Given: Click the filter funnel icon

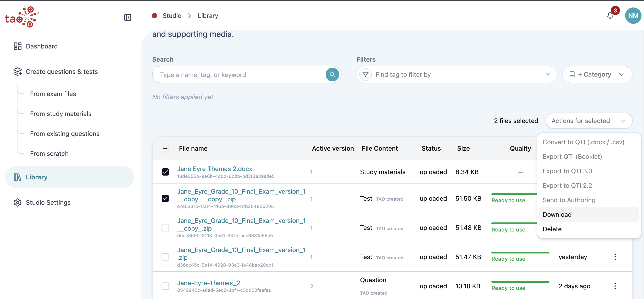Looking at the screenshot, I should click(365, 75).
